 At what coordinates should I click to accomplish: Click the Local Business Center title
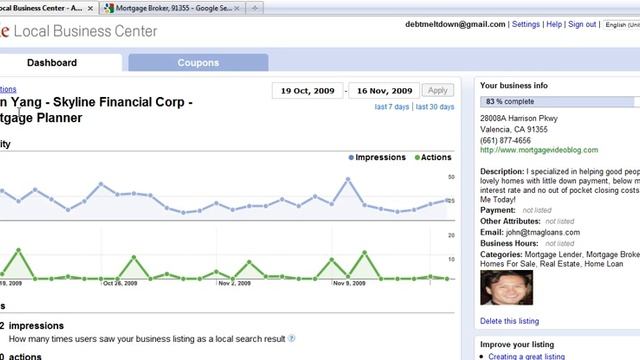tap(85, 31)
